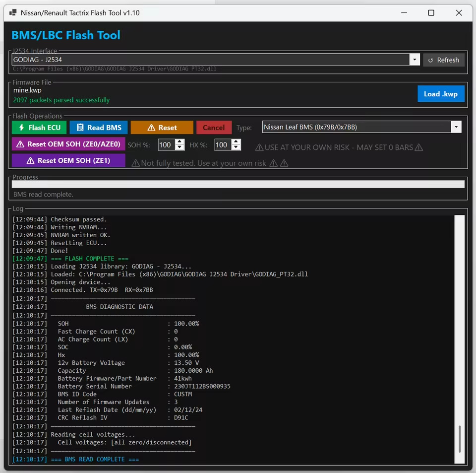Click the GODIAG driver DLL path text
The image size is (476, 473).
tap(115, 68)
